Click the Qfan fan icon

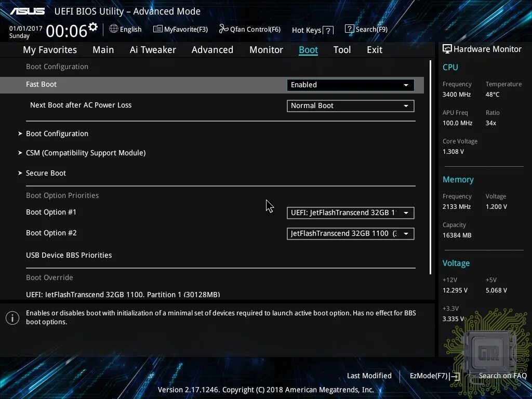click(x=223, y=29)
